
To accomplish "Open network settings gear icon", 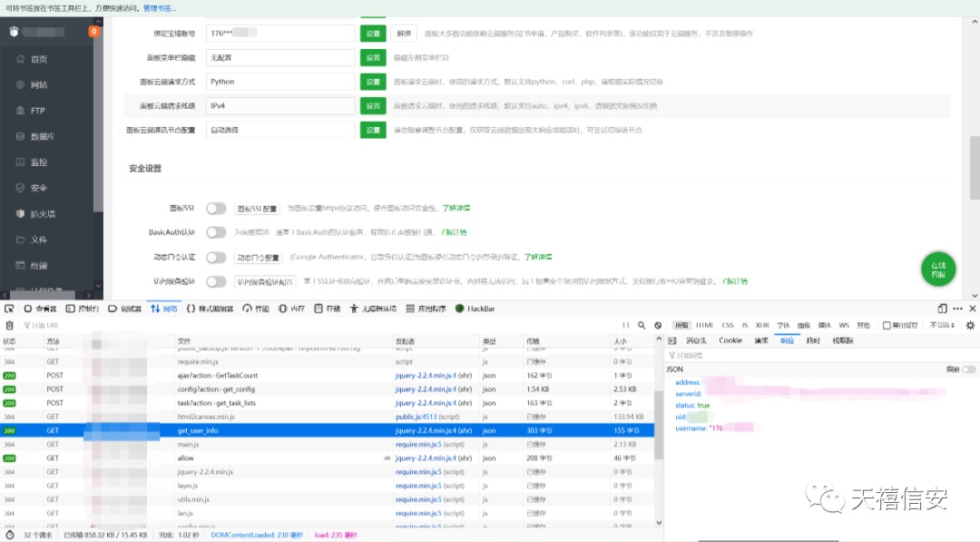I will 970,325.
